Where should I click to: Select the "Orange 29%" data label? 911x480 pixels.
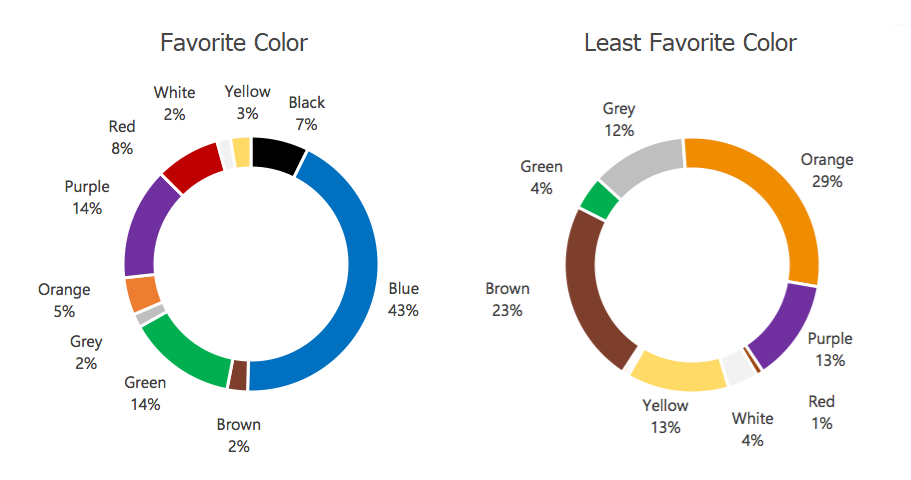827,171
